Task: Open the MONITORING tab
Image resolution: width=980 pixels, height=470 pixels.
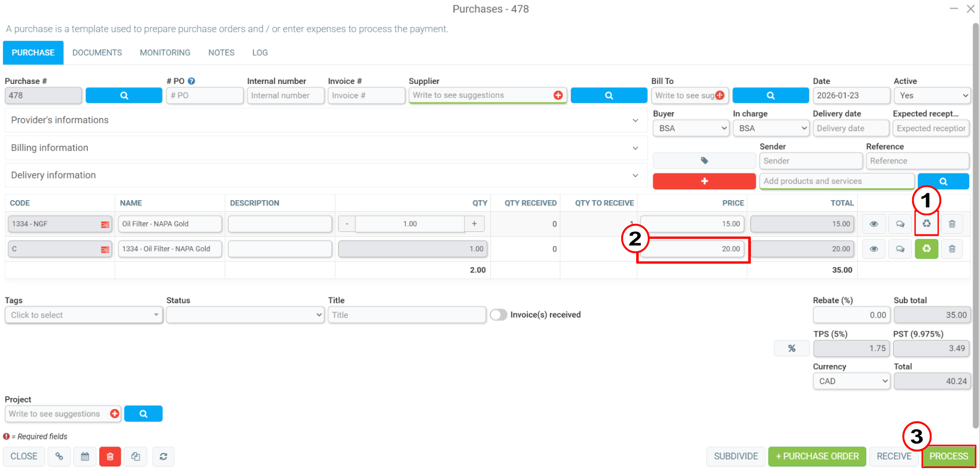Action: tap(165, 52)
